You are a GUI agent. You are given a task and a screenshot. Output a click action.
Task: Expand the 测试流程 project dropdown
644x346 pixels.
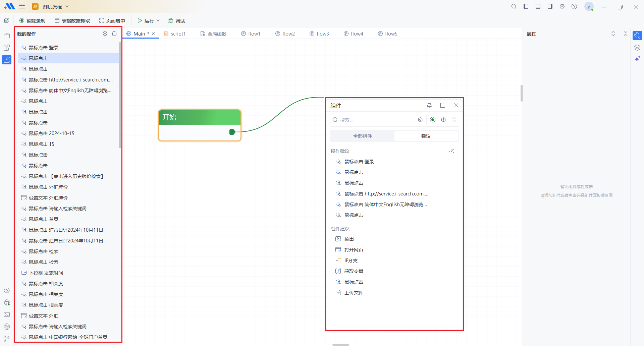pyautogui.click(x=67, y=7)
